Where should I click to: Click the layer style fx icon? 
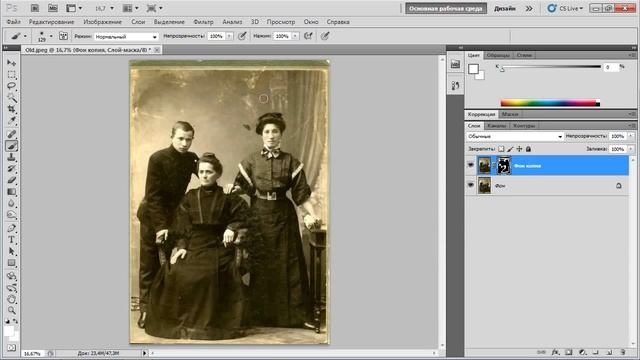click(x=555, y=352)
